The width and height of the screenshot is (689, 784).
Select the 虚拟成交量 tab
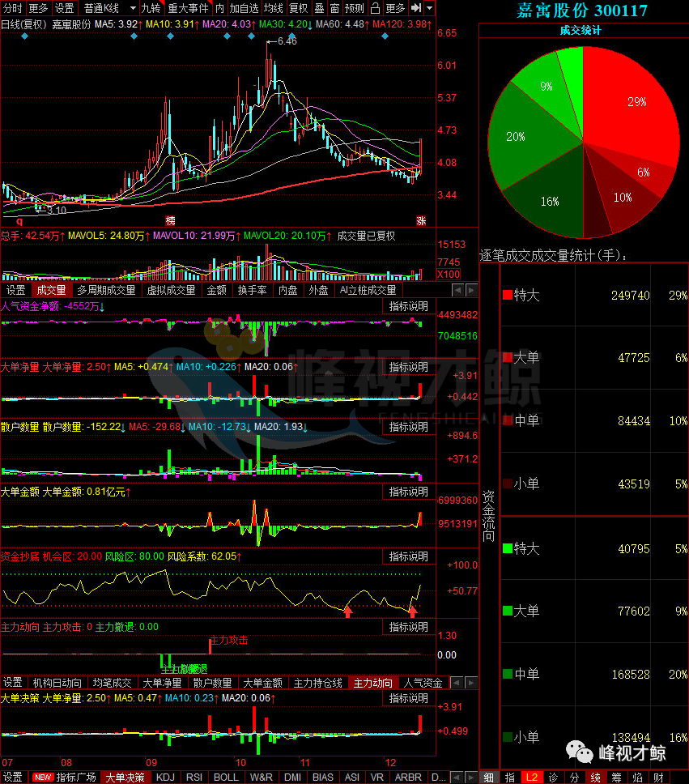tap(171, 290)
